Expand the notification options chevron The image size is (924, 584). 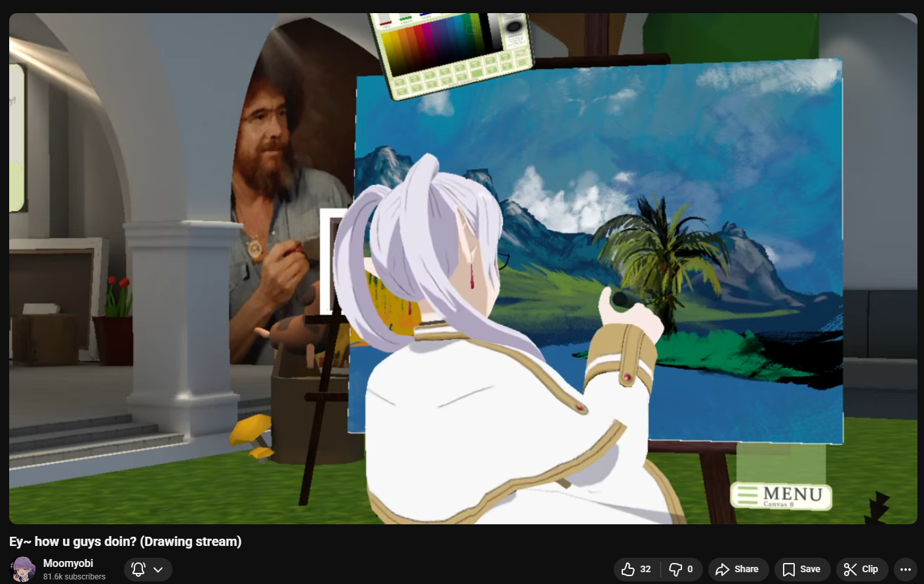158,569
